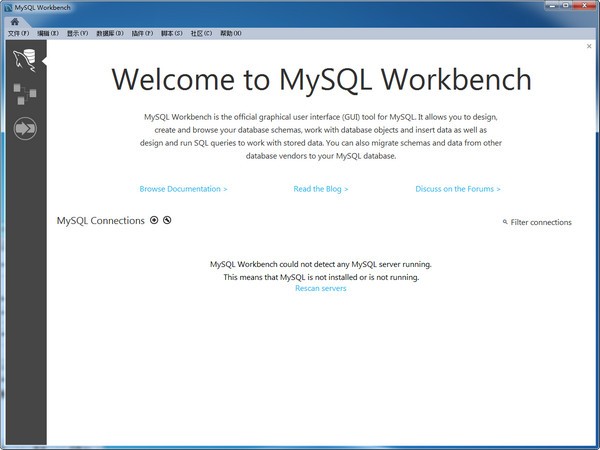Open the 插件(P) menu
The width and height of the screenshot is (600, 450).
pyautogui.click(x=142, y=33)
